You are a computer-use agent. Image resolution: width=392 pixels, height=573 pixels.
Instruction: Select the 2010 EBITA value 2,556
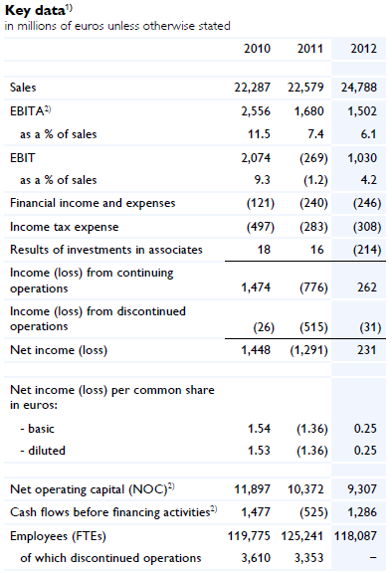pos(256,111)
